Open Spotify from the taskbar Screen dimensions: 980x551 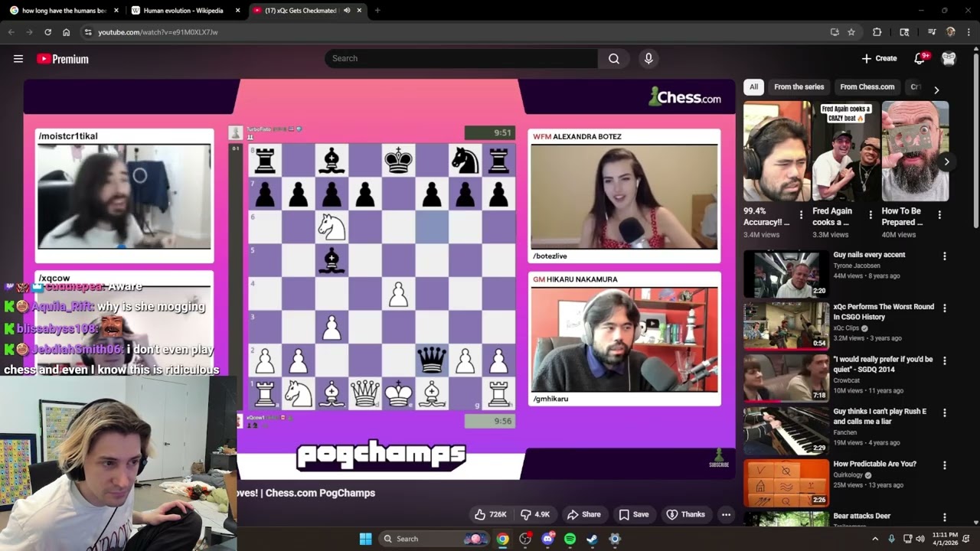coord(570,539)
